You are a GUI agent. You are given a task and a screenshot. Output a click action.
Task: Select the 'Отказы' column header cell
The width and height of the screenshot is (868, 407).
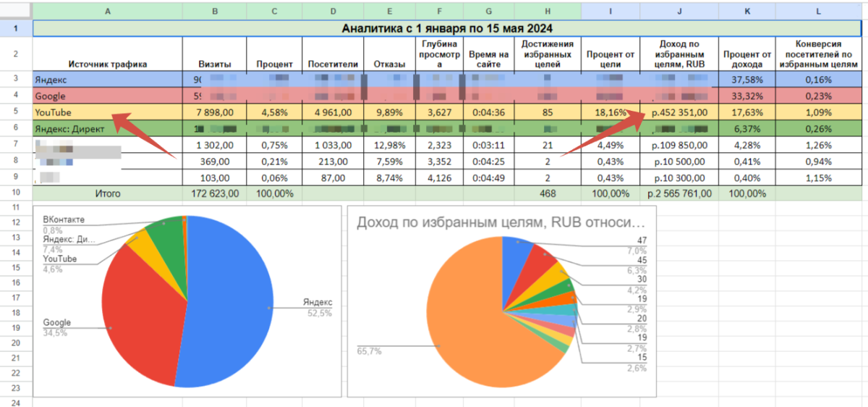coord(389,64)
